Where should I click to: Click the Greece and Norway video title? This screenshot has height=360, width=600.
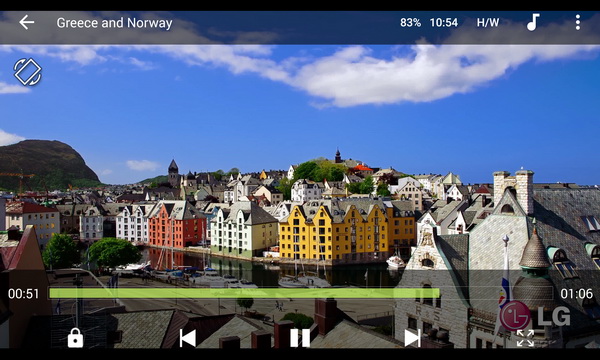click(x=114, y=23)
